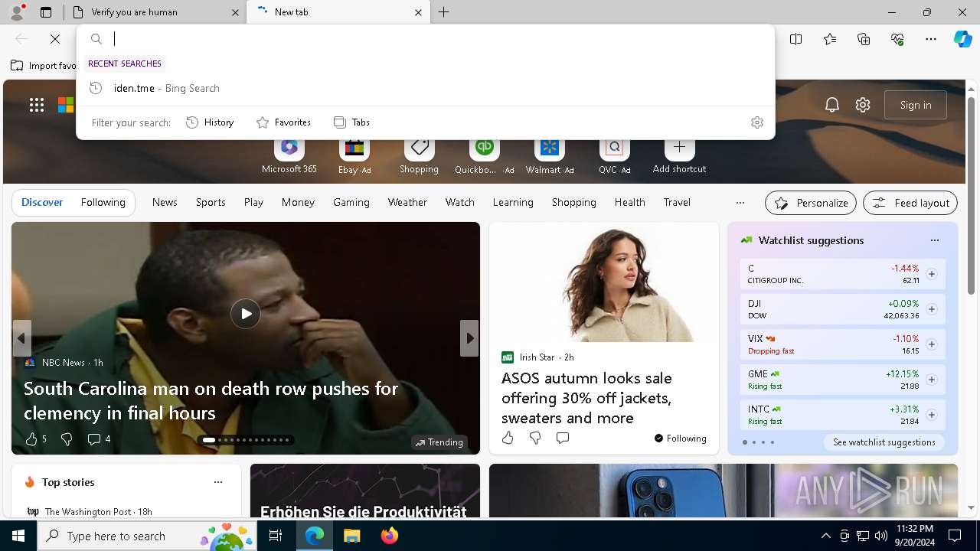Add CITIGROUP to watchlist
Viewport: 980px width, 551px height.
pos(931,274)
